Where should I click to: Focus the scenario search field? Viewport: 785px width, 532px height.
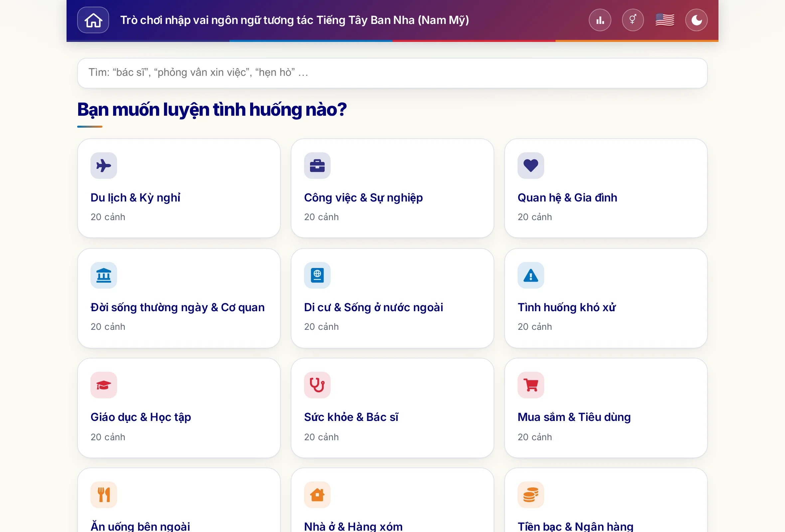coord(392,73)
